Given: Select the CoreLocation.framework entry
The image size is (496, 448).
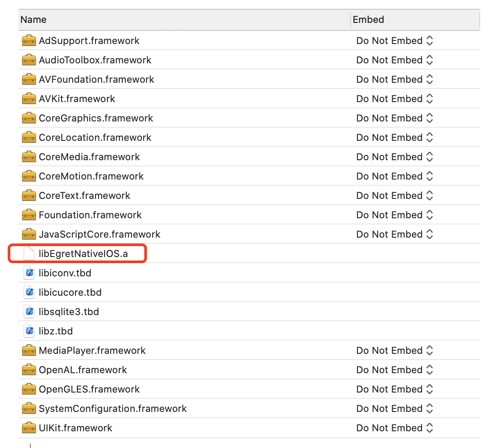Looking at the screenshot, I should [x=95, y=138].
